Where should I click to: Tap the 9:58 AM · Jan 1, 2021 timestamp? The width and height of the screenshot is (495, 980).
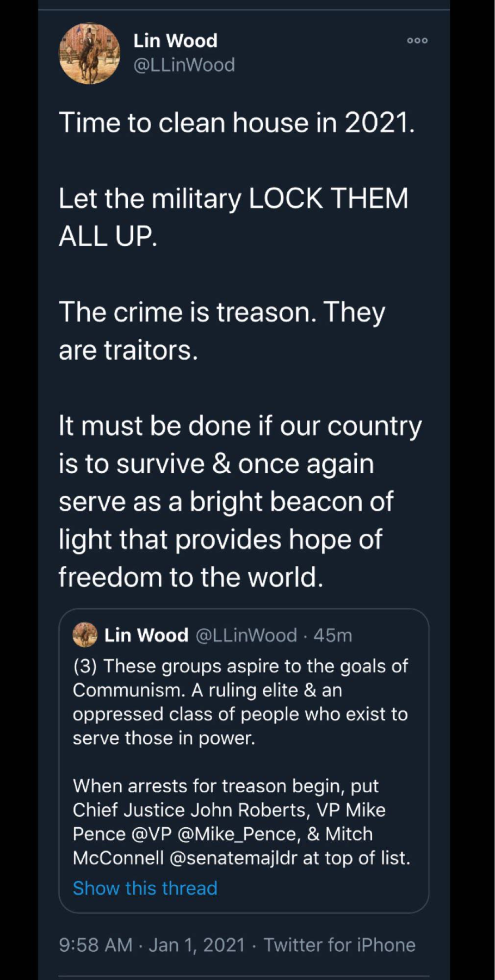tap(152, 945)
